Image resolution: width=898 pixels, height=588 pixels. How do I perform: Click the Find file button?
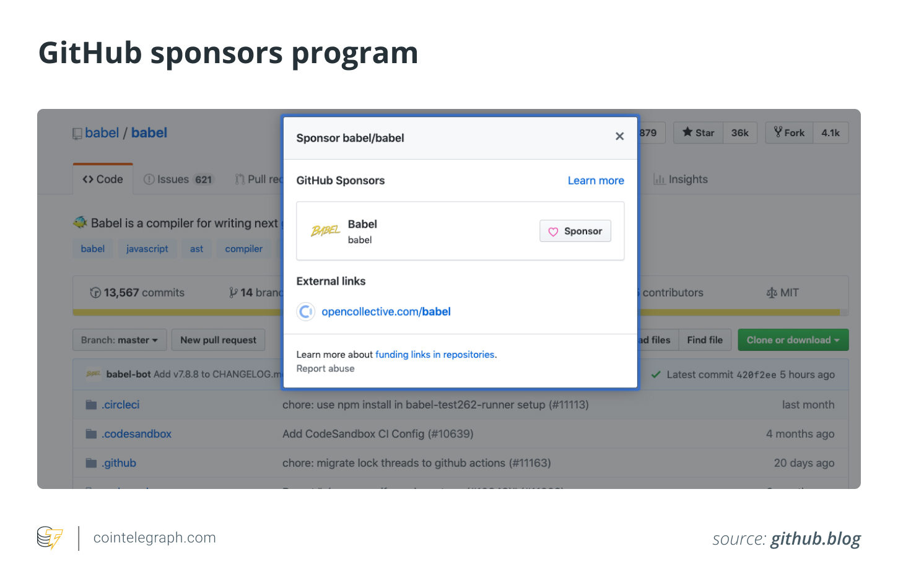coord(705,339)
